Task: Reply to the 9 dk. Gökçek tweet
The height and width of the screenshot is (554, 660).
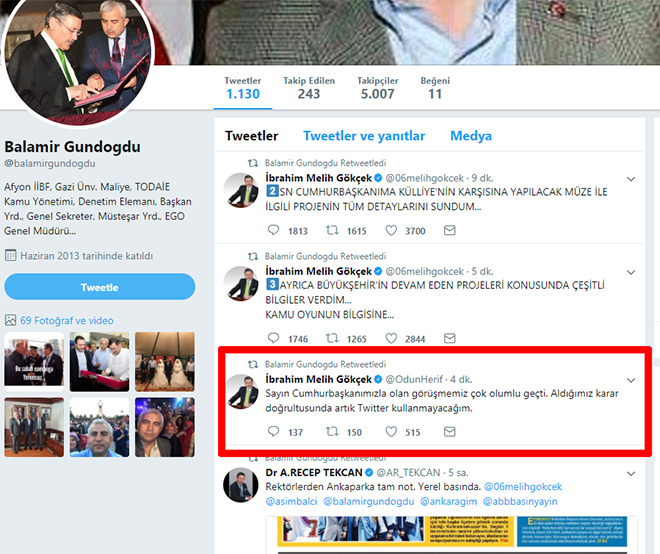Action: (x=273, y=230)
